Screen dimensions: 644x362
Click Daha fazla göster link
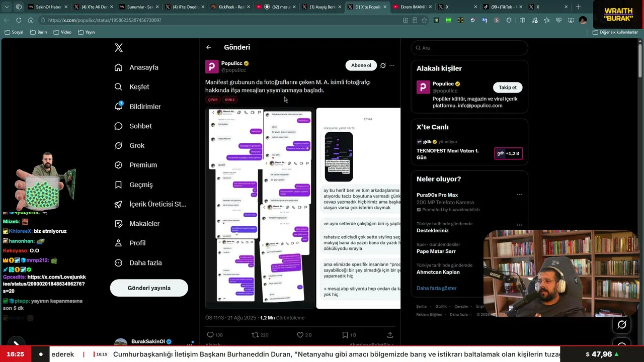coord(437,288)
